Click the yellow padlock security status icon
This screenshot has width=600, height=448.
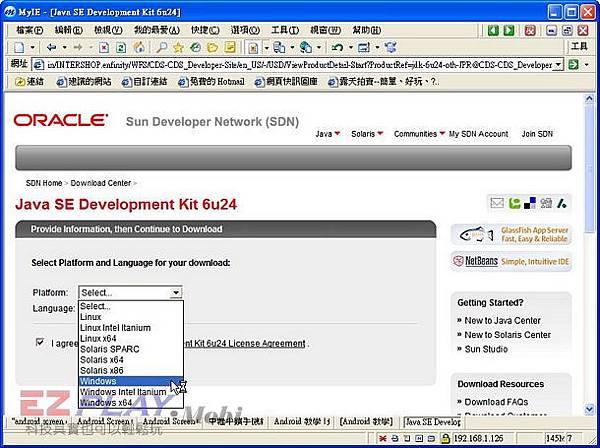445,438
